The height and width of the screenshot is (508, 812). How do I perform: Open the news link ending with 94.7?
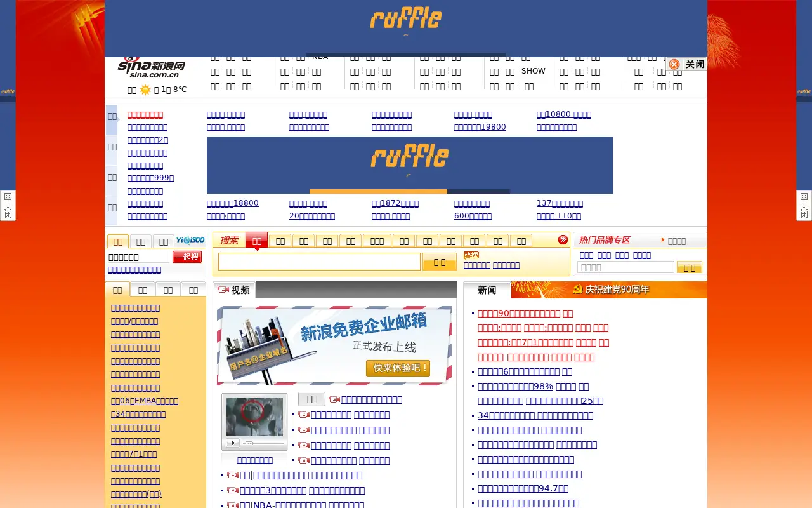(523, 488)
